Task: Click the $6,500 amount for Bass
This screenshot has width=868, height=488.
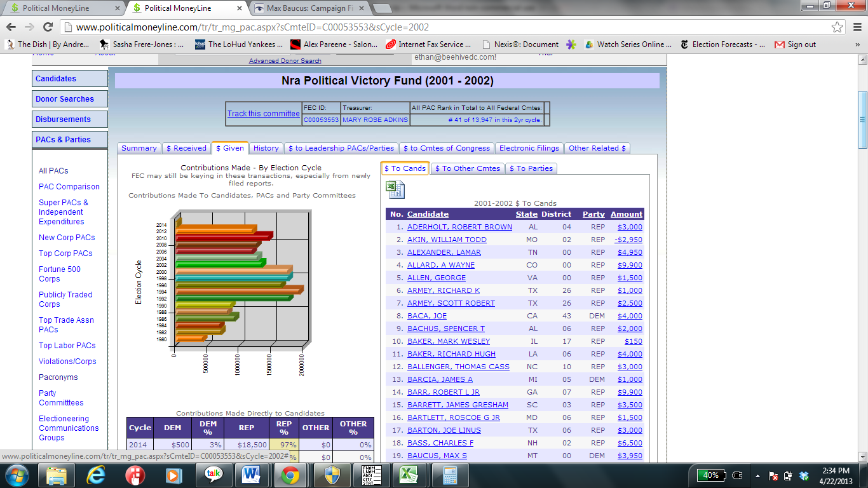Action: (x=630, y=443)
